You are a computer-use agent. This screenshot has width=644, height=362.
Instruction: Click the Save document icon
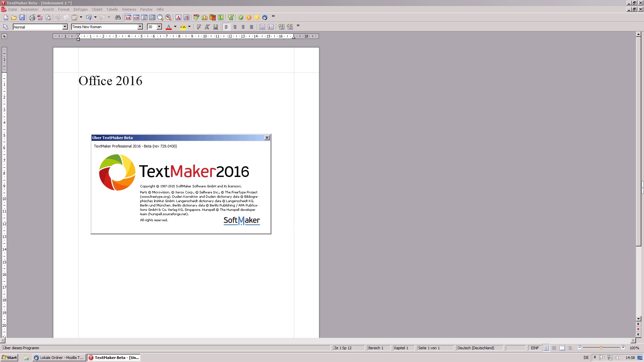pyautogui.click(x=22, y=17)
